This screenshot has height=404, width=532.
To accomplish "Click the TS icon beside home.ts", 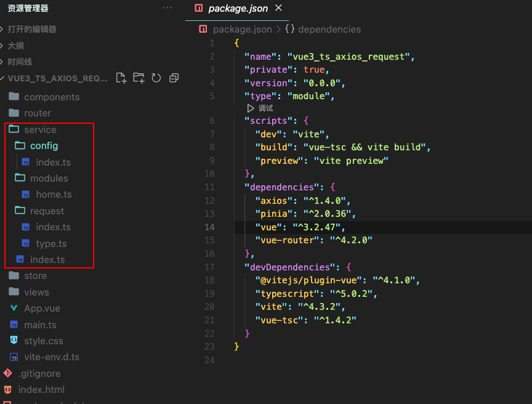I will coord(26,195).
